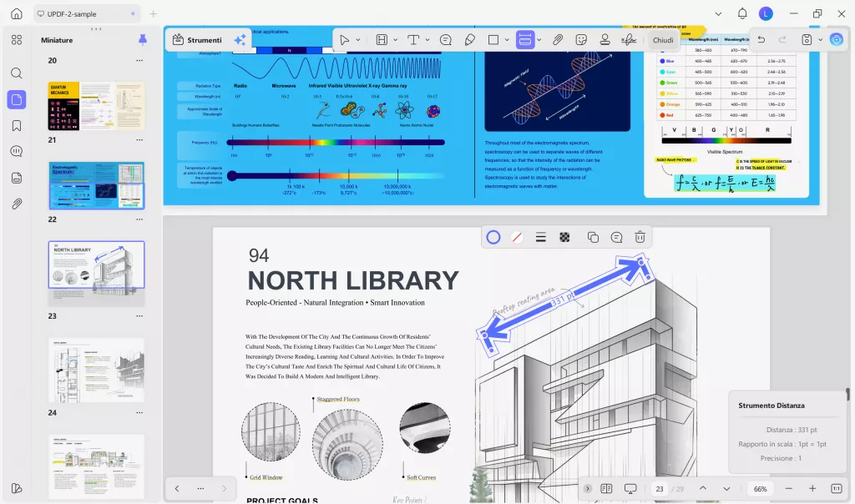Select the cursor selection tool
The width and height of the screenshot is (855, 504).
pos(344,40)
